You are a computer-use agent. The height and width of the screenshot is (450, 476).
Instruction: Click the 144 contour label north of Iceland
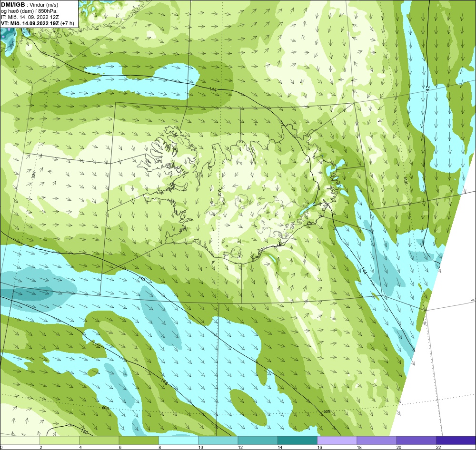click(213, 89)
